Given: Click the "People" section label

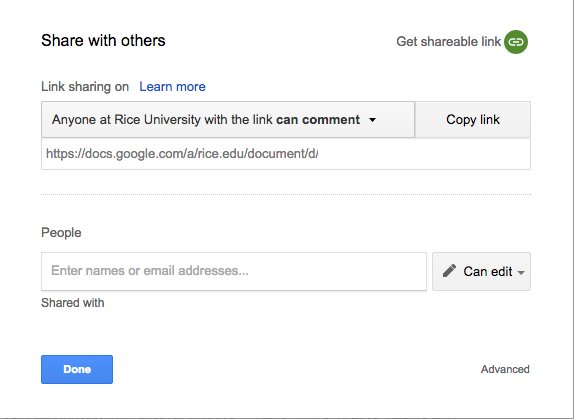Looking at the screenshot, I should 61,233.
